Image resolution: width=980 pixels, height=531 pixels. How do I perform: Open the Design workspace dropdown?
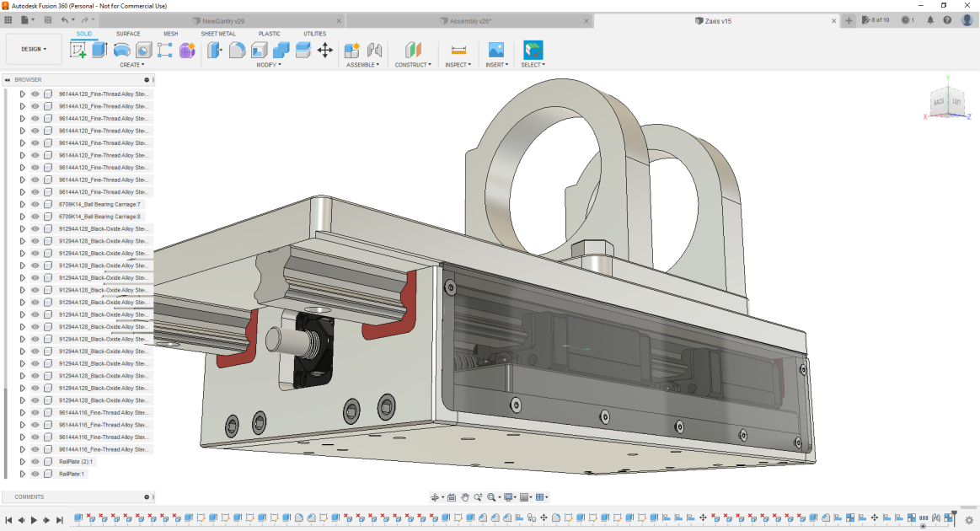click(34, 49)
